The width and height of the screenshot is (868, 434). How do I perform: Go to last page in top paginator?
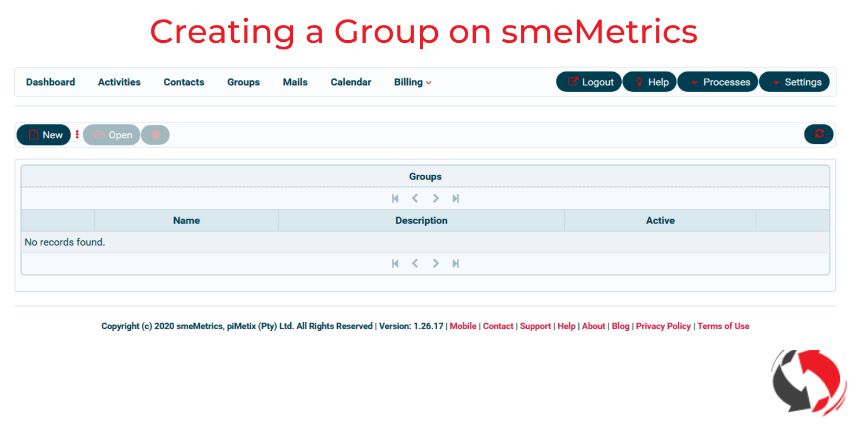pos(456,199)
